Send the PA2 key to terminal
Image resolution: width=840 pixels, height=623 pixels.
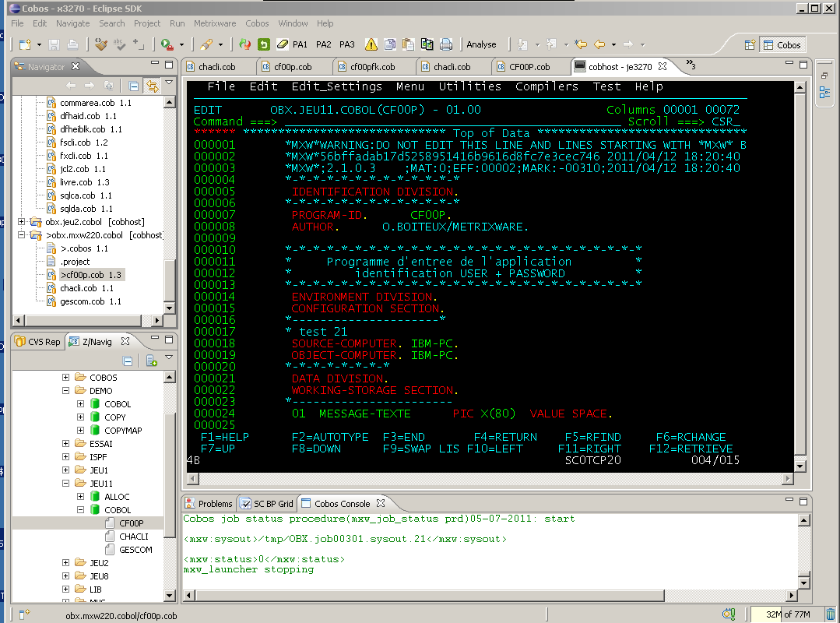[x=324, y=44]
